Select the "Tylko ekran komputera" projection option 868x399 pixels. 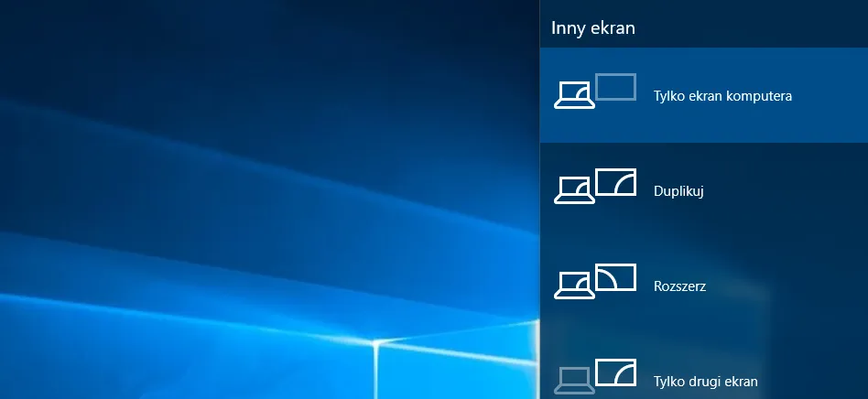click(703, 95)
